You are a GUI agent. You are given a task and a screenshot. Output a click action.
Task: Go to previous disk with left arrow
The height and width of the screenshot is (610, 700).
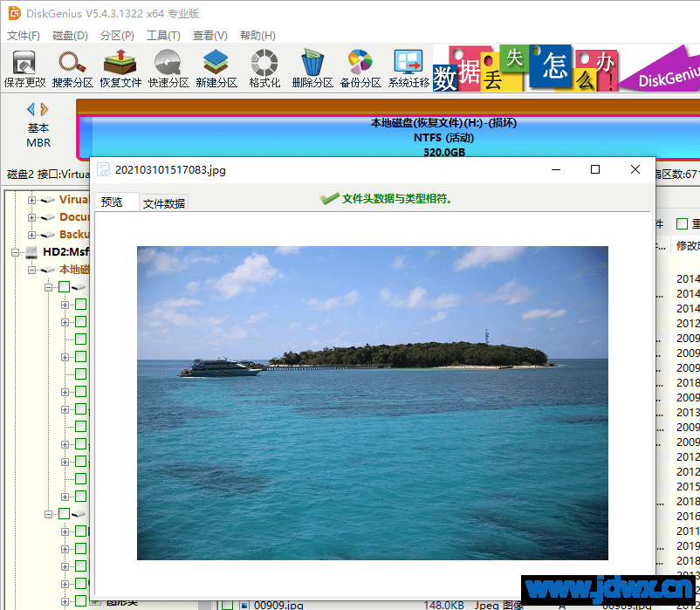(31, 109)
